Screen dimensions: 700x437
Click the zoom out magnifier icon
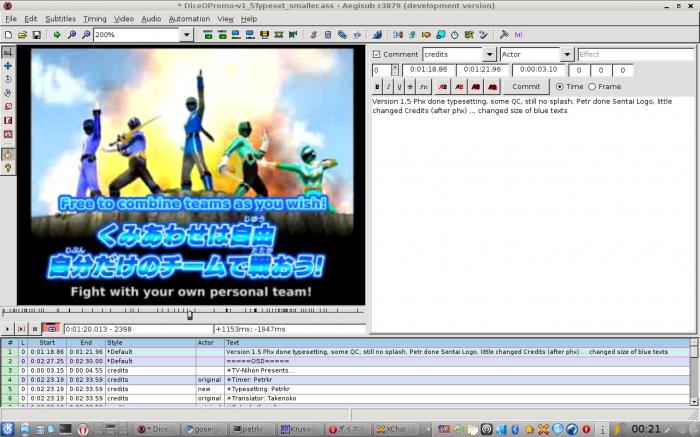point(86,34)
